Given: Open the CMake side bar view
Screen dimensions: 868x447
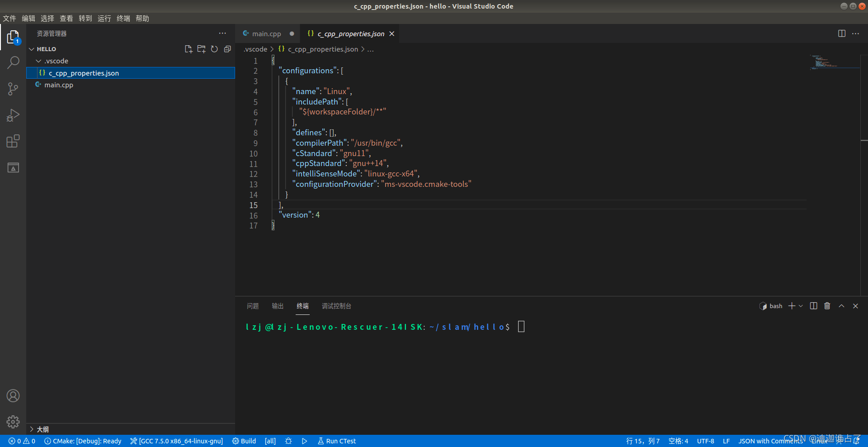Looking at the screenshot, I should click(x=13, y=167).
